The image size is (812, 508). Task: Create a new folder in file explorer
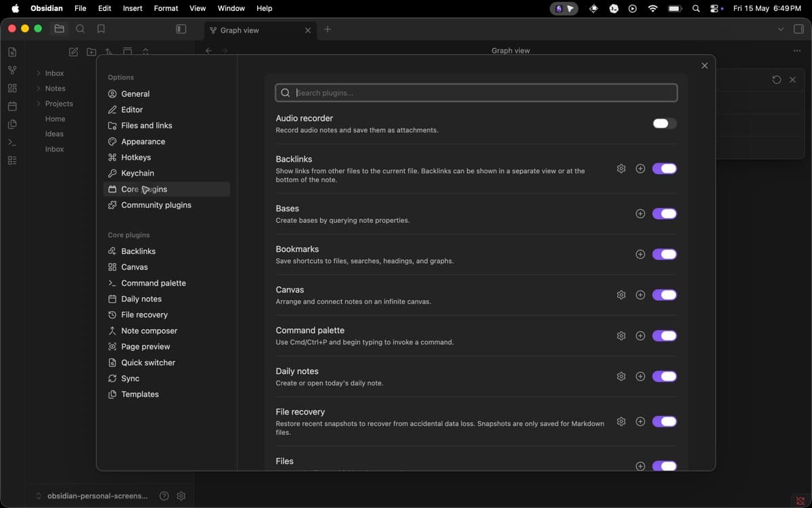tap(91, 52)
